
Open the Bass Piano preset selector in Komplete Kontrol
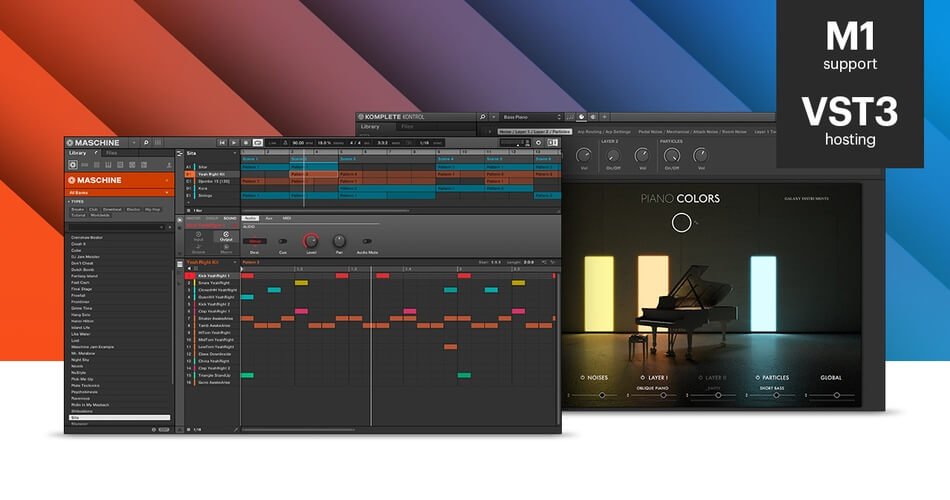click(532, 117)
